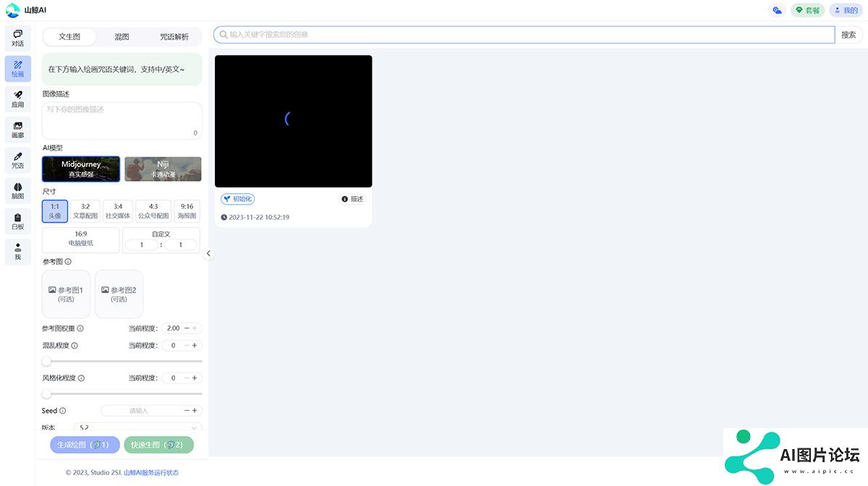
Task: Click custom ratio height field
Action: pyautogui.click(x=181, y=245)
